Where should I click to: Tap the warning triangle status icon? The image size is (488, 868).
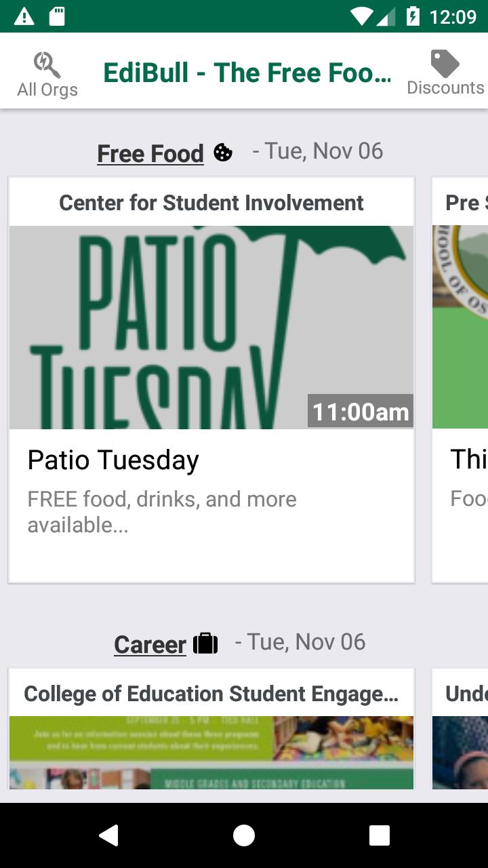coord(24,16)
